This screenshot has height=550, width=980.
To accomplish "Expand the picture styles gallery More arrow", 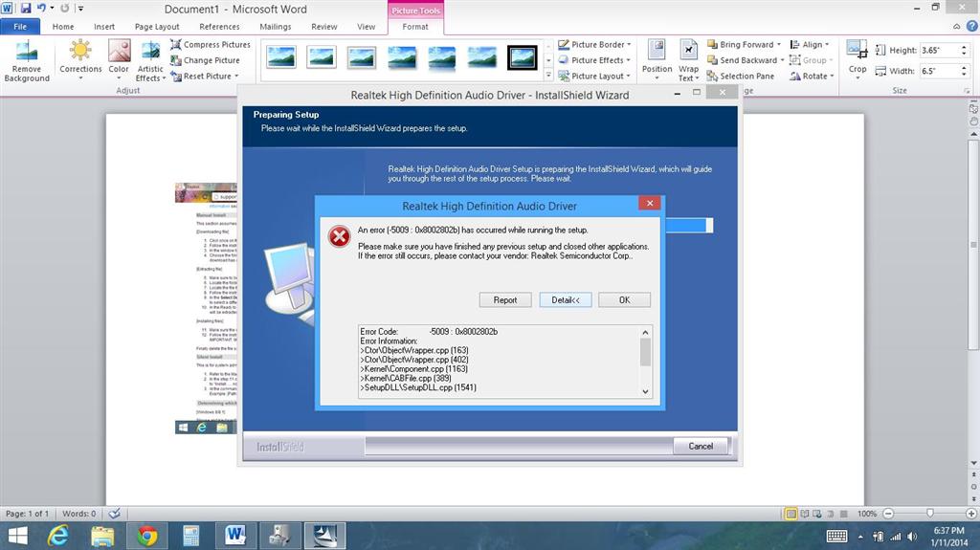I will [548, 76].
